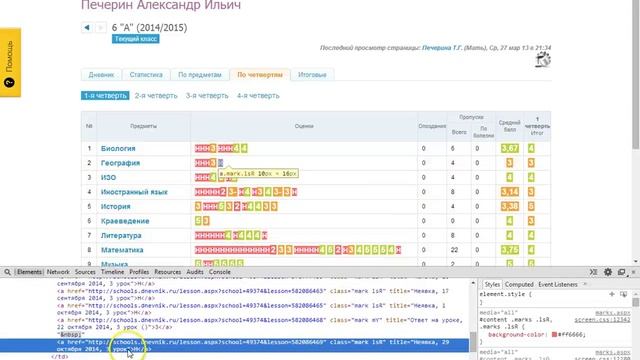Screen dimensions: 640x360
Task: Select the anchor node for lesson 582086465
Action: pyautogui.click(x=251, y=309)
